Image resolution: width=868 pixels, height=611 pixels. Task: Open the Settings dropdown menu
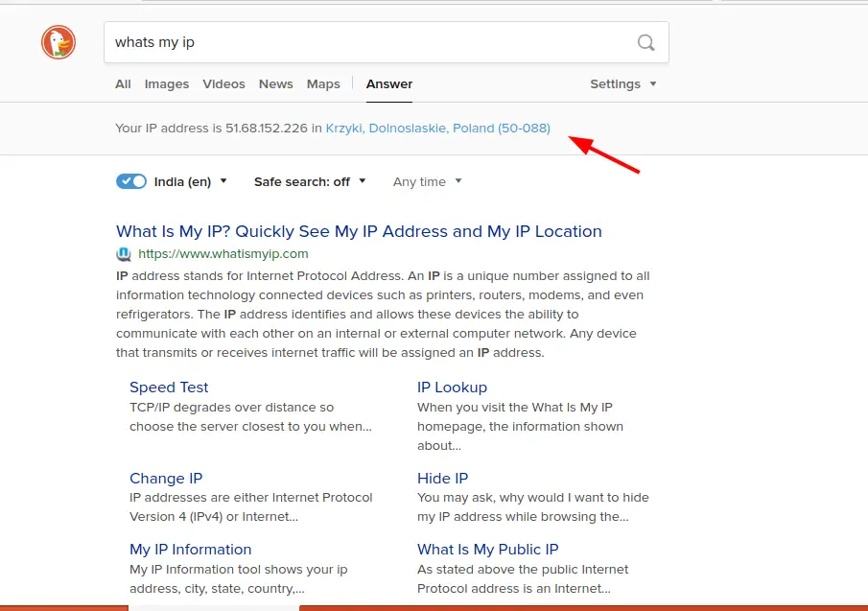tap(622, 84)
